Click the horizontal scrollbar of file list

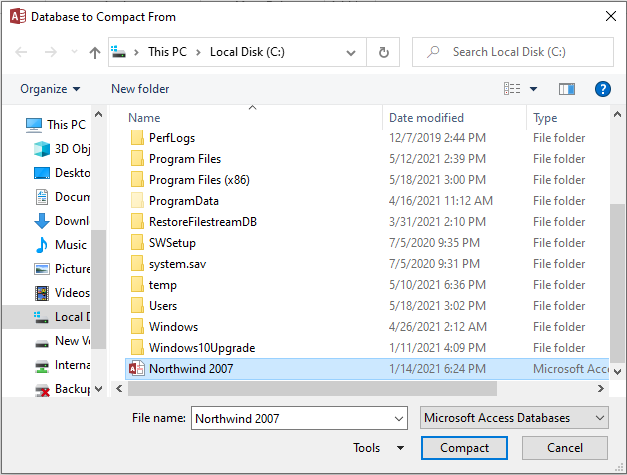click(x=312, y=389)
